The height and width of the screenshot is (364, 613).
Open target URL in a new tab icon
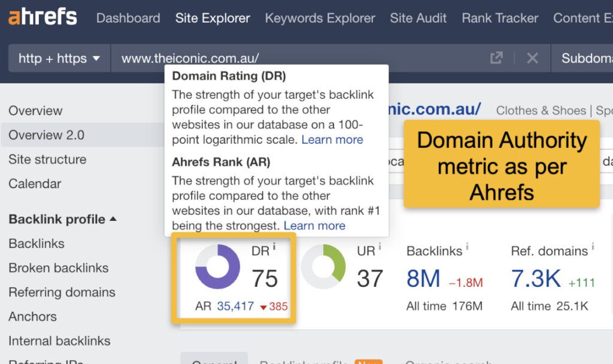click(x=496, y=57)
